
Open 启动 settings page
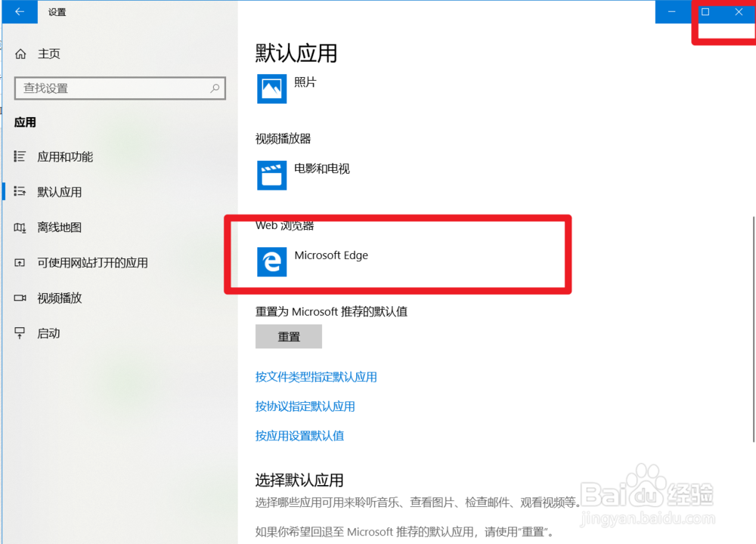coord(48,333)
